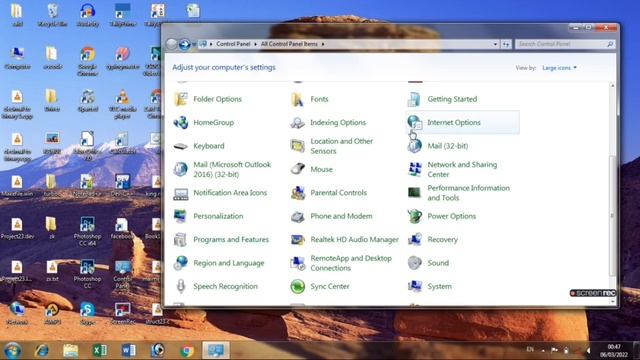Screen dimensions: 640x360
Task: Click the address bar refresh button
Action: tap(506, 44)
